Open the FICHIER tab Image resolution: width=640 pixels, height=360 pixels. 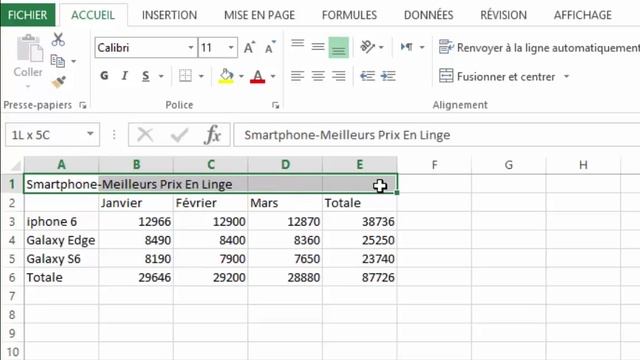point(28,15)
